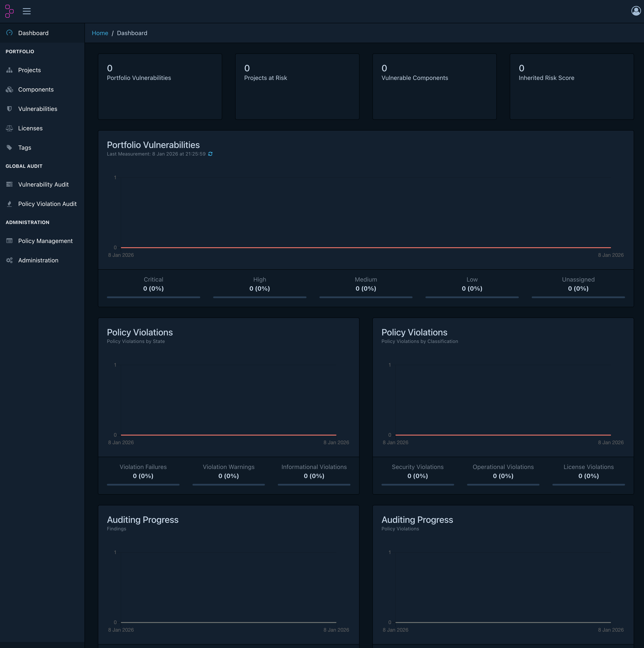This screenshot has height=648, width=644.
Task: Click the Inherited Risk Score card
Action: click(571, 86)
